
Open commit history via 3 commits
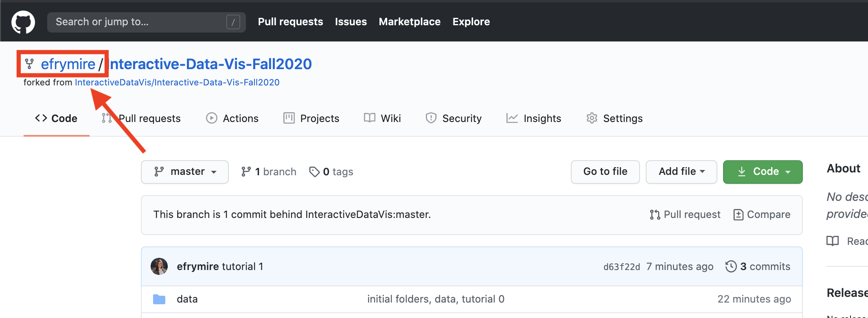tap(758, 266)
